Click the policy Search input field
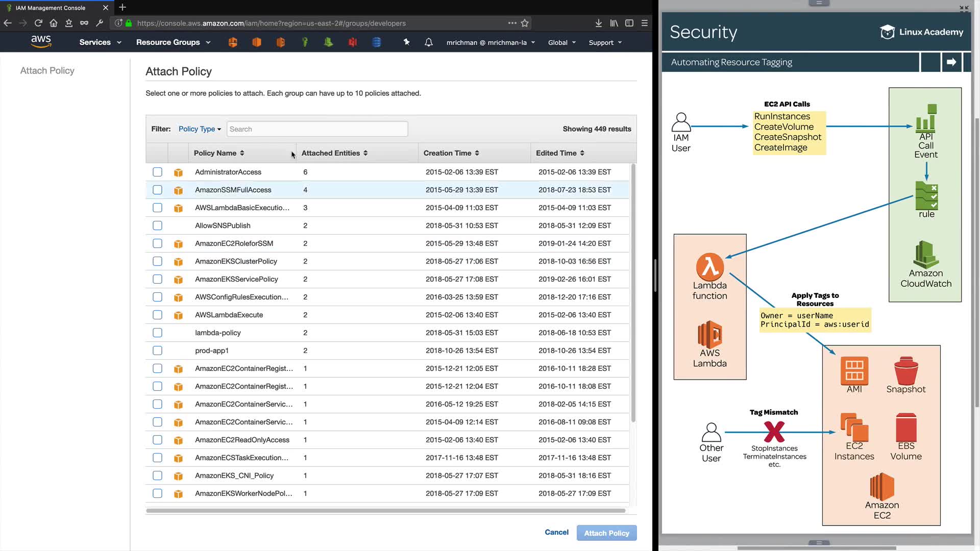Image resolution: width=980 pixels, height=551 pixels. (x=317, y=129)
